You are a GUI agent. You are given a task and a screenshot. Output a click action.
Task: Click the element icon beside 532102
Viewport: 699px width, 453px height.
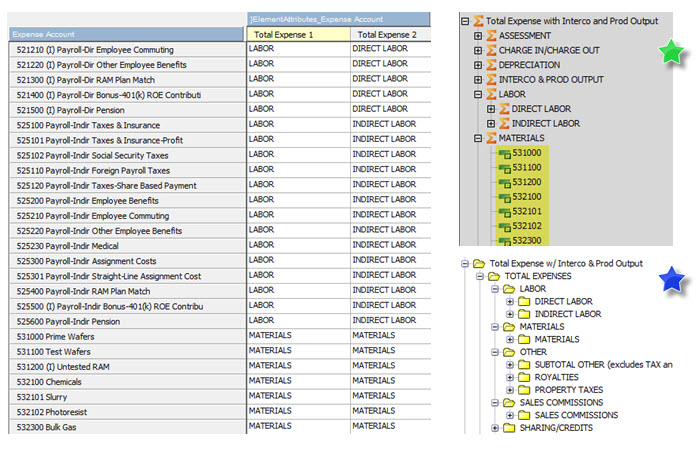[x=505, y=227]
